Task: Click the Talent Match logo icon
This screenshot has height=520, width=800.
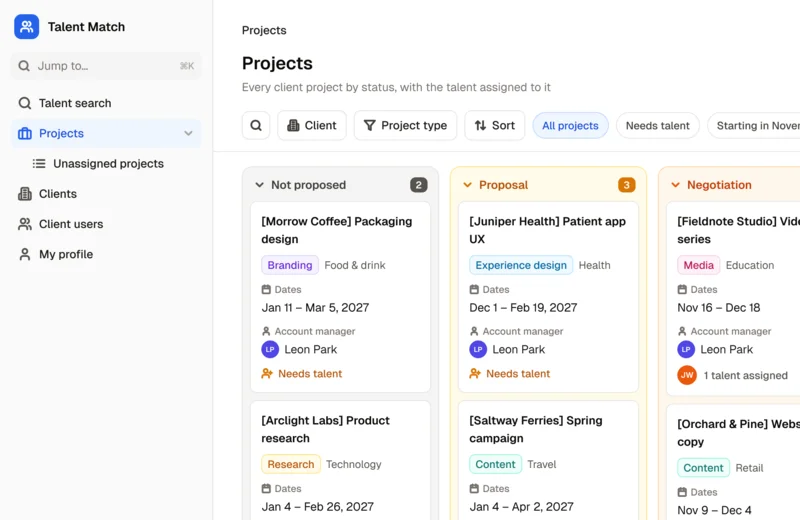Action: point(27,27)
